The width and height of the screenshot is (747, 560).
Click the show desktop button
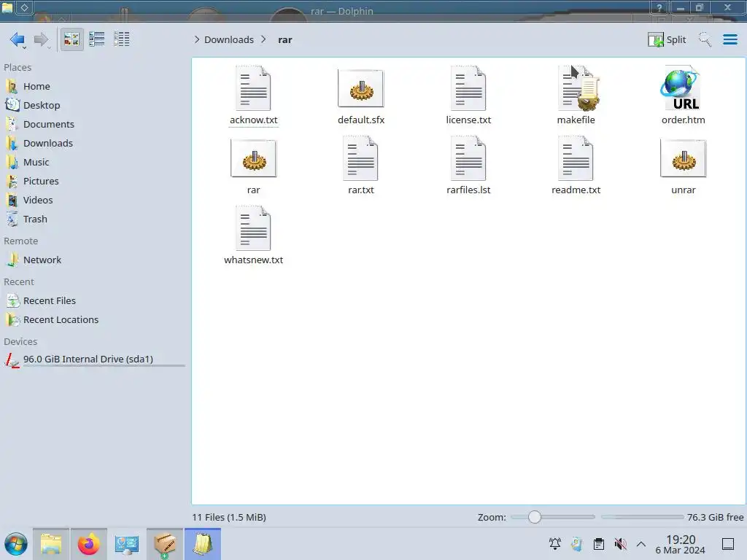click(x=728, y=544)
